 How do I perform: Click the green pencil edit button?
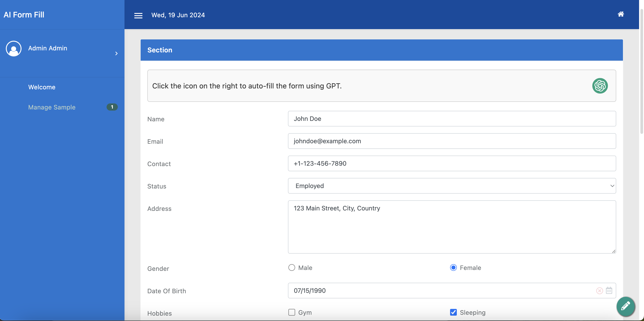625,306
